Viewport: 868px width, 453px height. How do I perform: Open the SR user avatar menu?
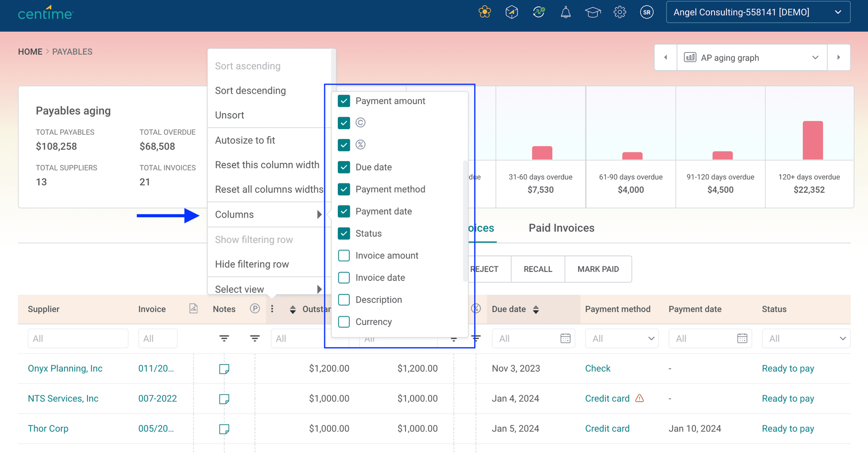coord(647,12)
